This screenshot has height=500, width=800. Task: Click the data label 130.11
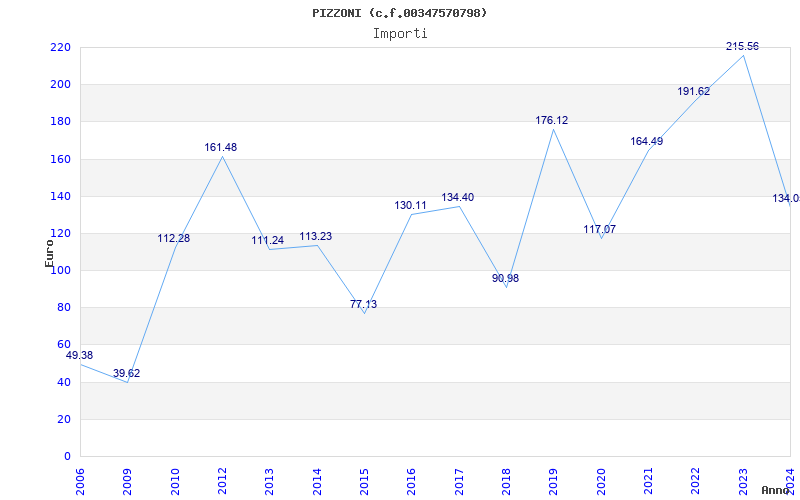click(x=410, y=206)
